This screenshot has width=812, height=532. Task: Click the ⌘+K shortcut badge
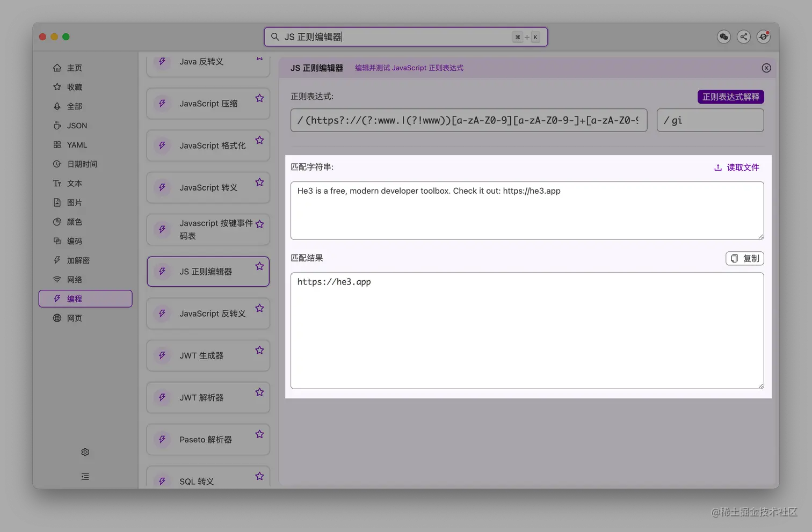[526, 37]
